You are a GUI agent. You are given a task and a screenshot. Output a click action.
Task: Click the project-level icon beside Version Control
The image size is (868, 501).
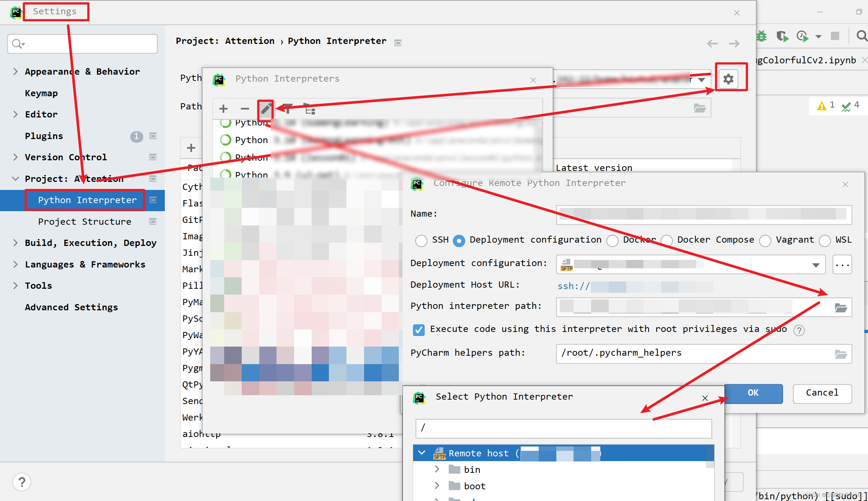click(153, 157)
